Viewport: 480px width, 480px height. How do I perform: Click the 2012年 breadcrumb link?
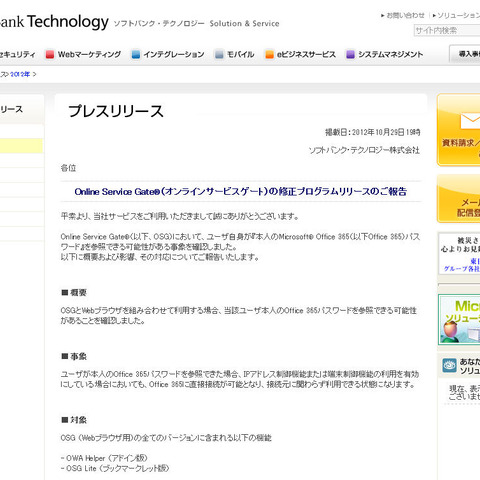pos(20,74)
